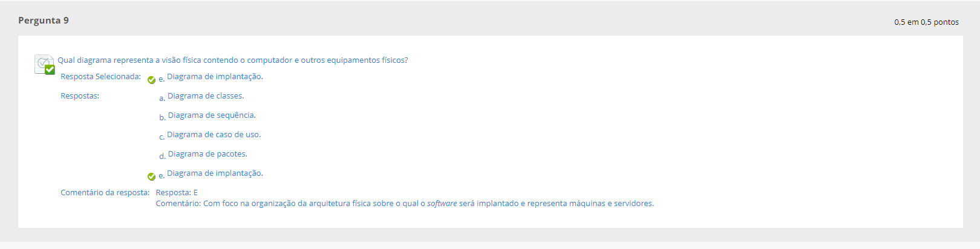
Task: Click the Resposta: E feedback line
Action: click(x=177, y=193)
